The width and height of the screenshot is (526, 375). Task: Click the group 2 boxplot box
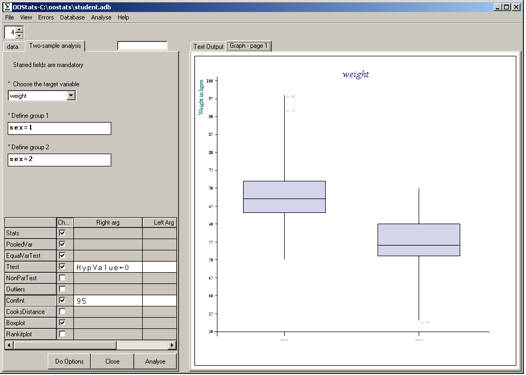pos(419,240)
